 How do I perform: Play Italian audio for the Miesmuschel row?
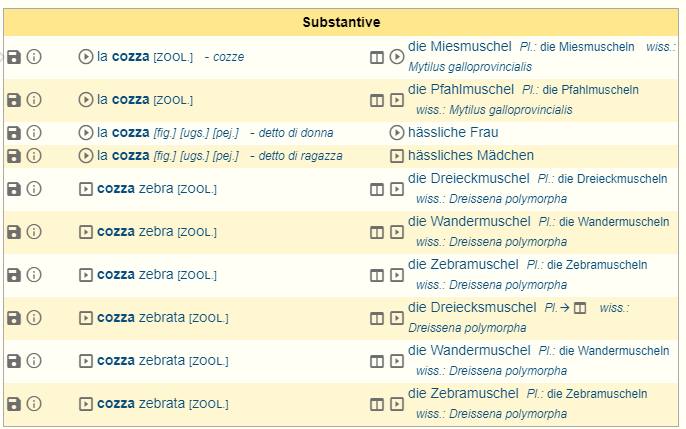click(x=86, y=57)
